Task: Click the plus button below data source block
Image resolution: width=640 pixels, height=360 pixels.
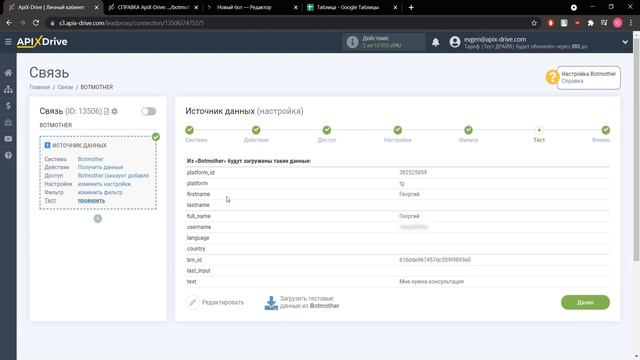Action: pos(98,219)
